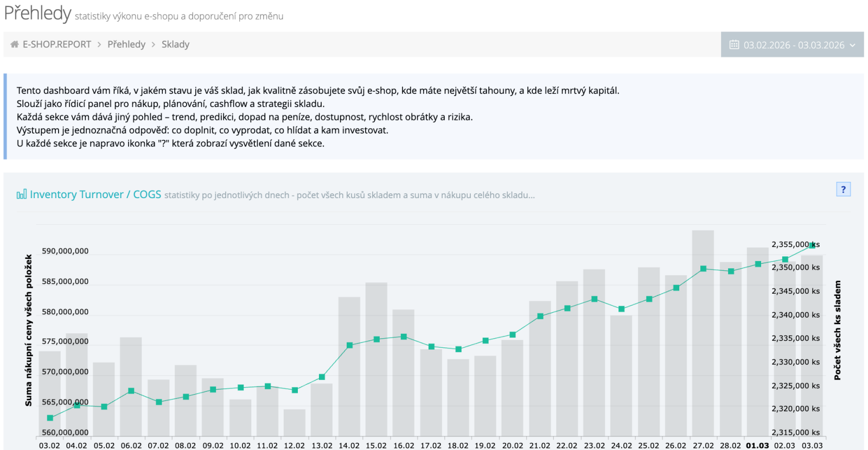Click the calendar icon in date picker
Screen dimensions: 868x450
tap(734, 45)
